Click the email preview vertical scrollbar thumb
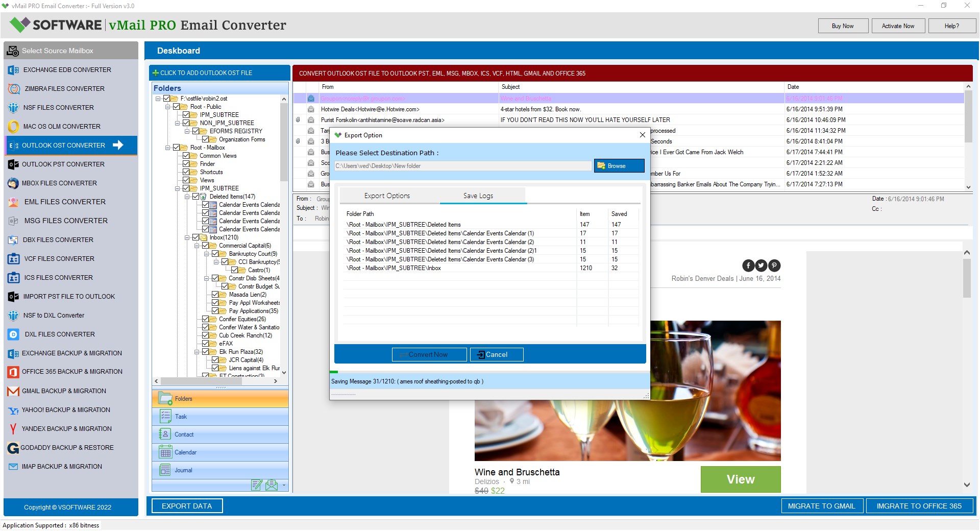This screenshot has width=980, height=531. point(967,278)
